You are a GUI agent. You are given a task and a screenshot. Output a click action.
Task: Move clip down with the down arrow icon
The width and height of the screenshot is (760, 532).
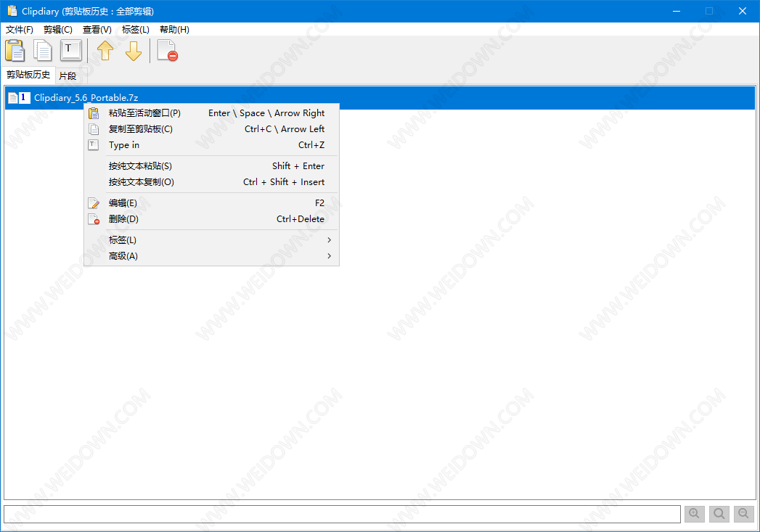point(134,51)
